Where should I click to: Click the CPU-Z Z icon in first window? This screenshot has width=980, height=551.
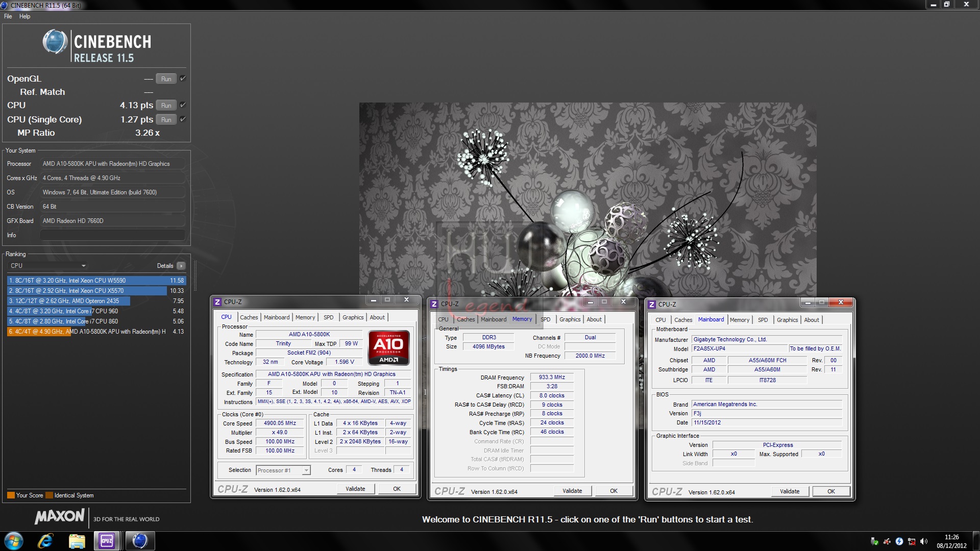(217, 302)
